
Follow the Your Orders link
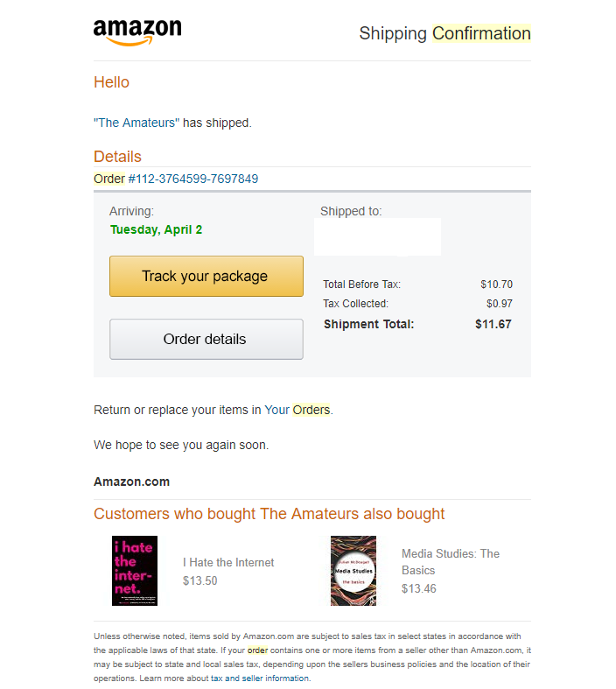tap(297, 410)
